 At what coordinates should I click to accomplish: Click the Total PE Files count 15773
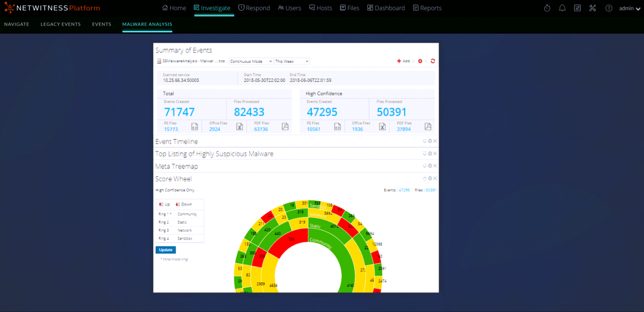coord(171,129)
